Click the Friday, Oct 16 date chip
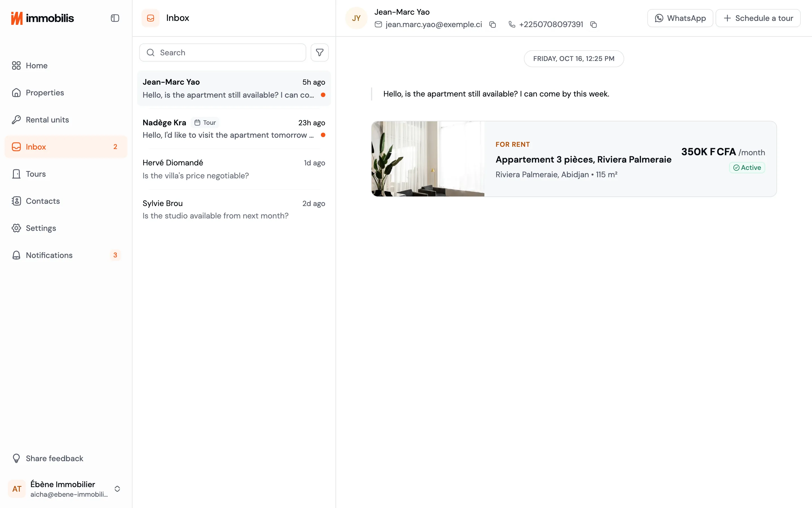The image size is (812, 508). [574, 59]
